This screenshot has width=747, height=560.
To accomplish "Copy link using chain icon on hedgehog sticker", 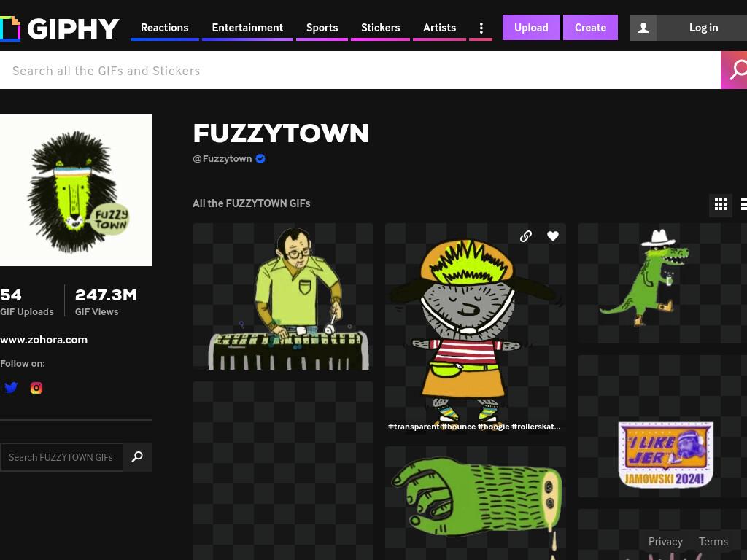I will point(525,236).
